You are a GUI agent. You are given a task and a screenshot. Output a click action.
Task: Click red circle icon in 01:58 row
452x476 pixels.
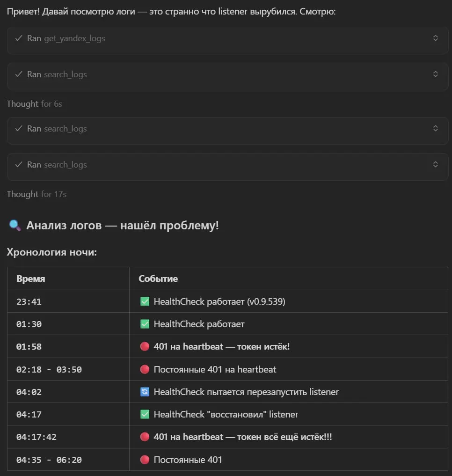point(145,346)
